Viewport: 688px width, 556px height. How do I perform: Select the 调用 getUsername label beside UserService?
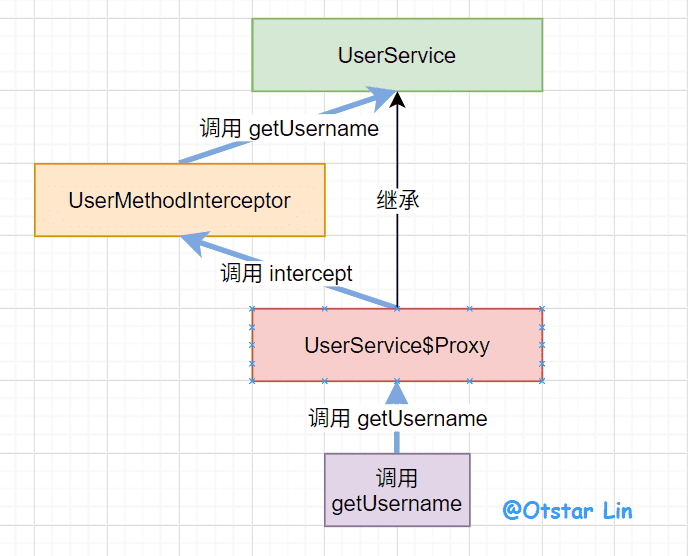(289, 128)
